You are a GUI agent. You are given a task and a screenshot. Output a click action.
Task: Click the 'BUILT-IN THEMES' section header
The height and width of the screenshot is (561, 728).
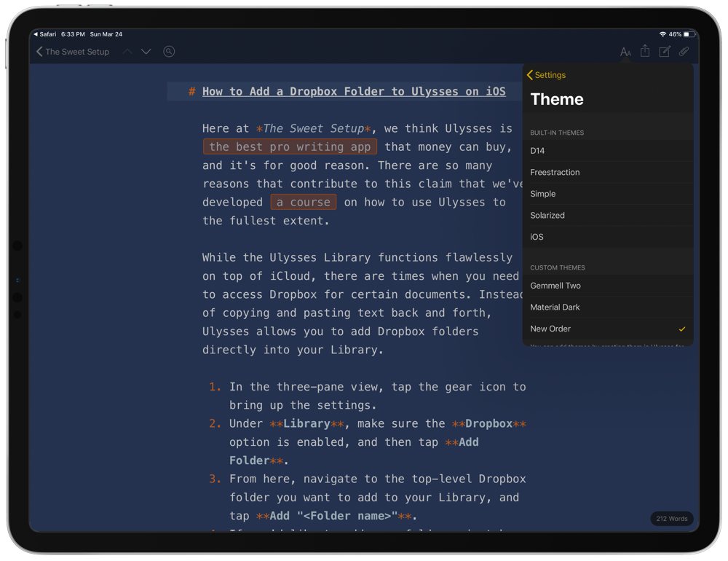pyautogui.click(x=557, y=133)
